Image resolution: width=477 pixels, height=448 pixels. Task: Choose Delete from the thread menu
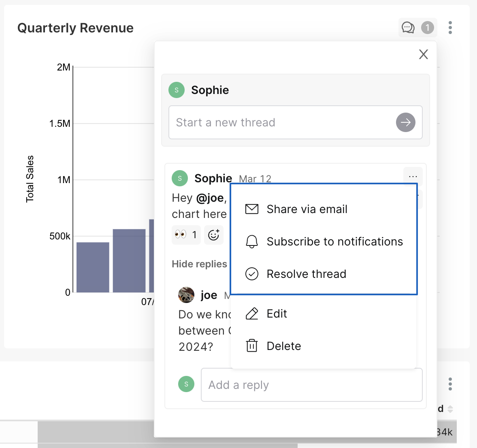coord(324,346)
